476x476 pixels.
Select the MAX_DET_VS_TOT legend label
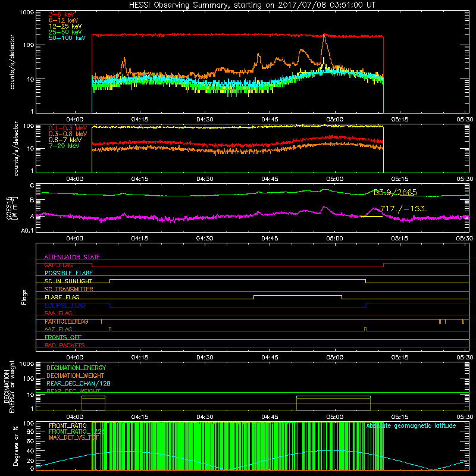[x=74, y=437]
